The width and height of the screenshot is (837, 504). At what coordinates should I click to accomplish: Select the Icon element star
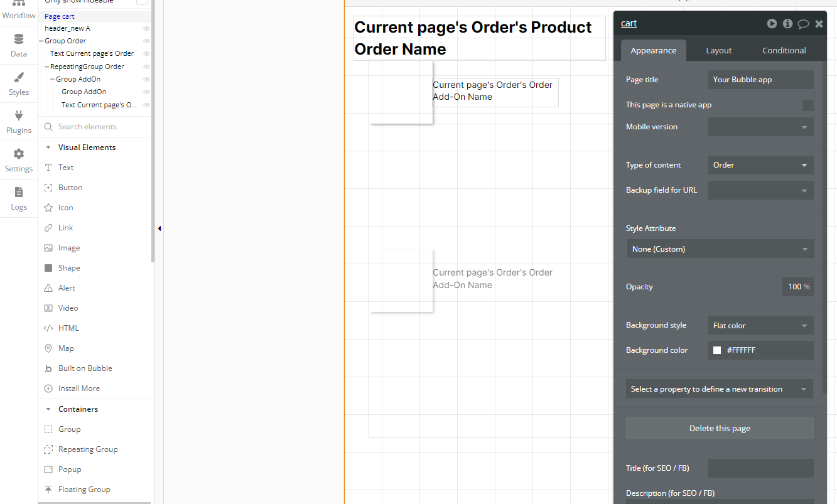48,208
